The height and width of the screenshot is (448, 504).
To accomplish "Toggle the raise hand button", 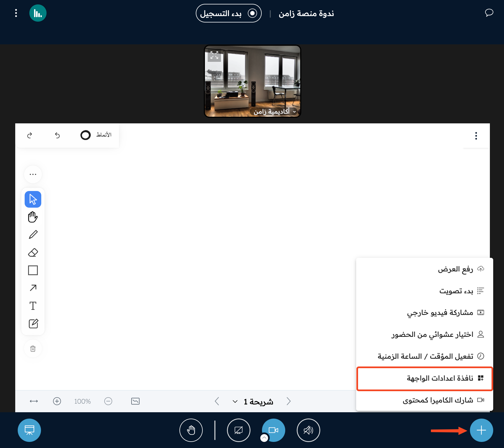I will tap(191, 430).
